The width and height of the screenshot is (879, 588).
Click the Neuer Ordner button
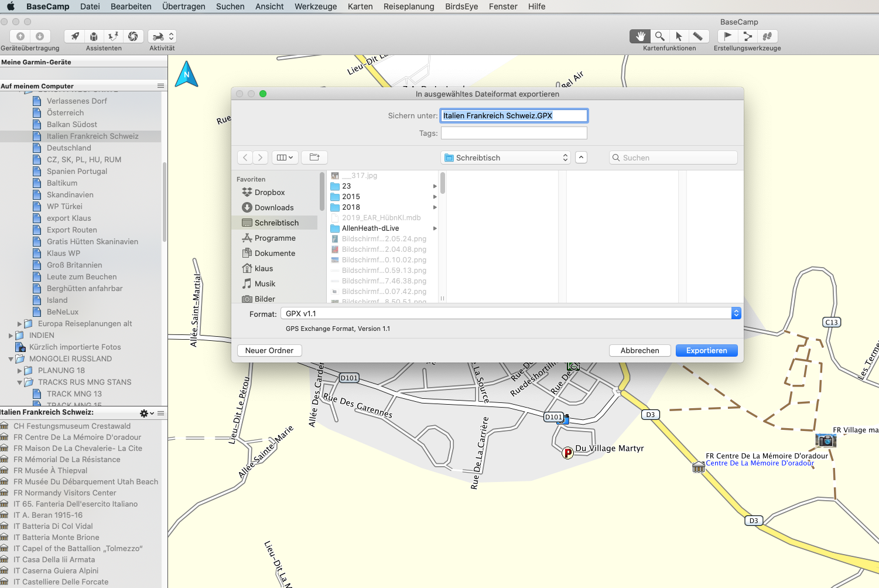coord(269,350)
